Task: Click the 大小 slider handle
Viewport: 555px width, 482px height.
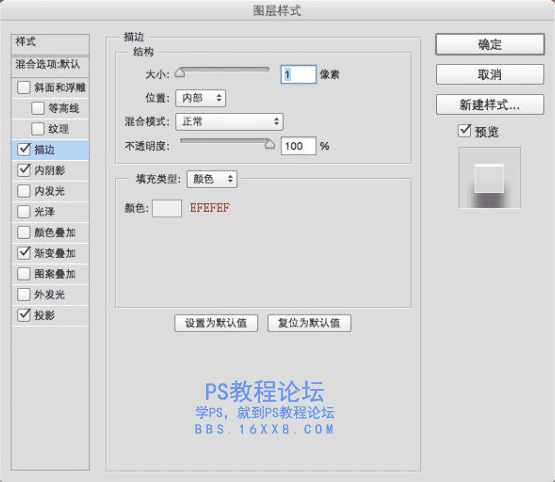Action: point(180,72)
